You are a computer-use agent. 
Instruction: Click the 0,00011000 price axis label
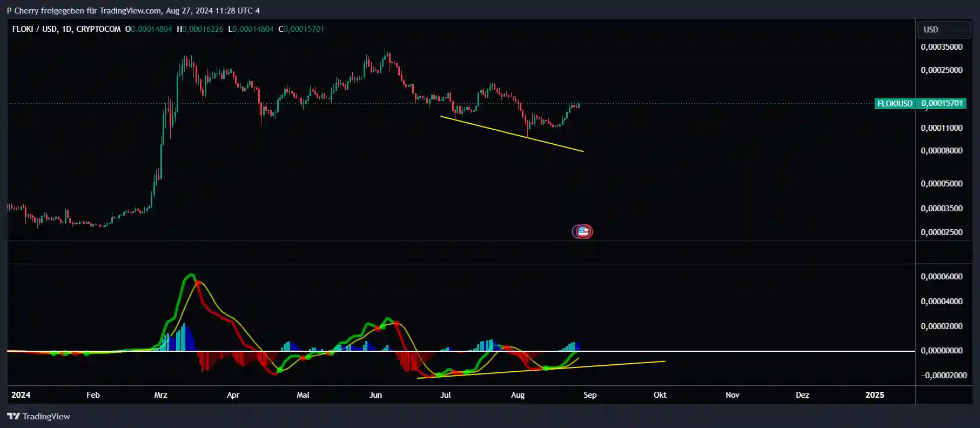(x=942, y=128)
